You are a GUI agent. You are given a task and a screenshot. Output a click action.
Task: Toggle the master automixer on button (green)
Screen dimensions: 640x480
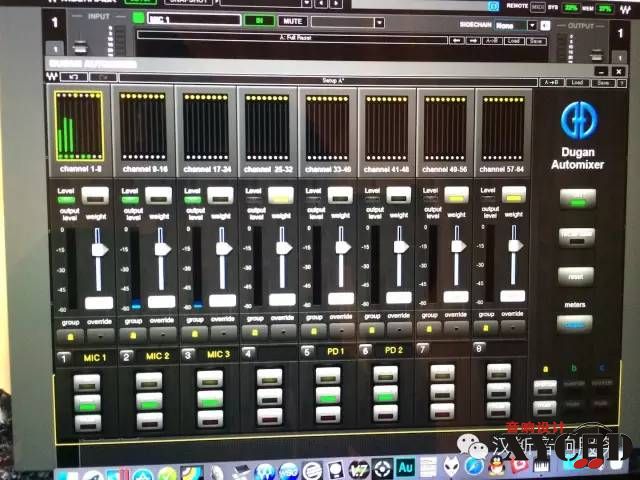pos(578,199)
